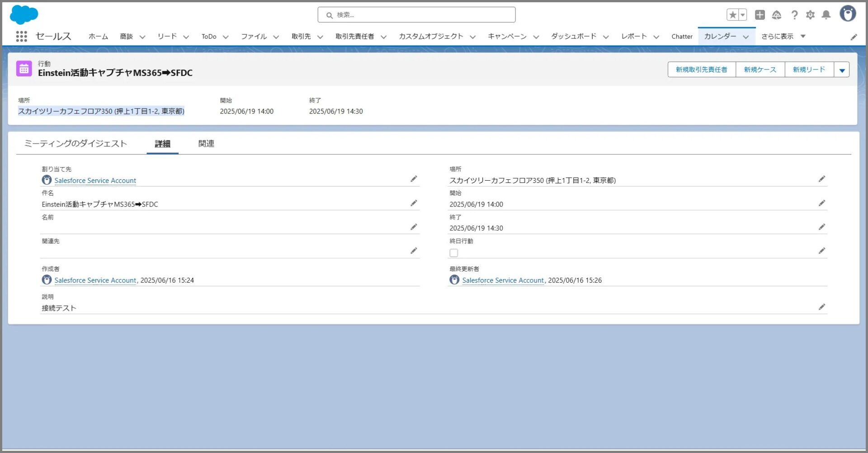Click the navigation bar edit pencil
This screenshot has width=868, height=453.
click(854, 37)
